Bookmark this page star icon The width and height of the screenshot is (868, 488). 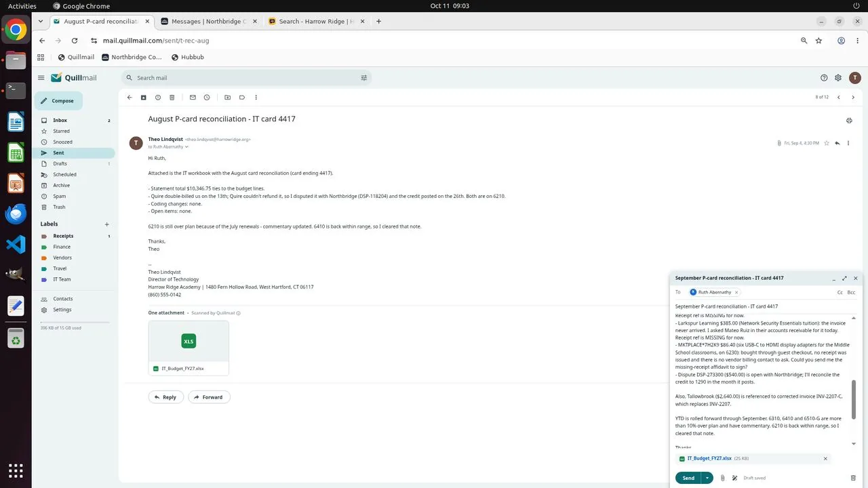click(818, 41)
